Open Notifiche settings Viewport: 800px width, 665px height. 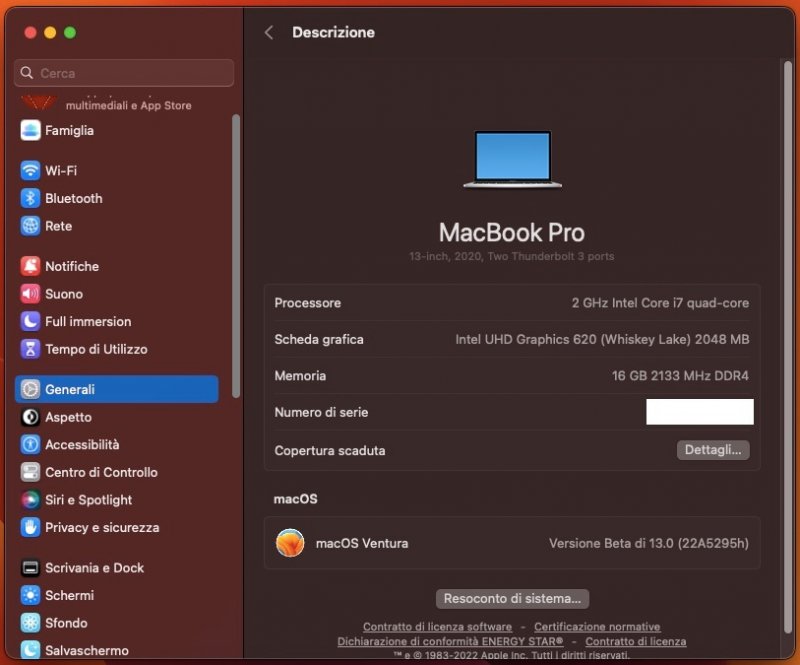click(68, 266)
